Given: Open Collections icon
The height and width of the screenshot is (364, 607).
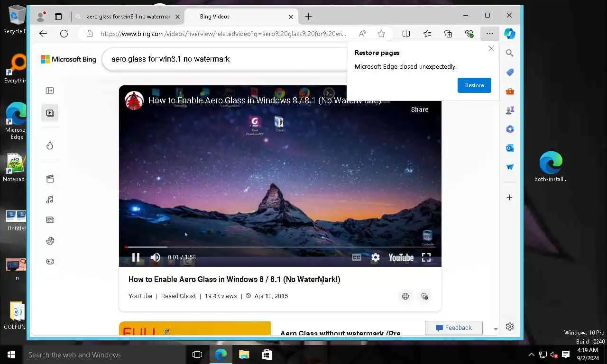Looking at the screenshot, I should 448,34.
